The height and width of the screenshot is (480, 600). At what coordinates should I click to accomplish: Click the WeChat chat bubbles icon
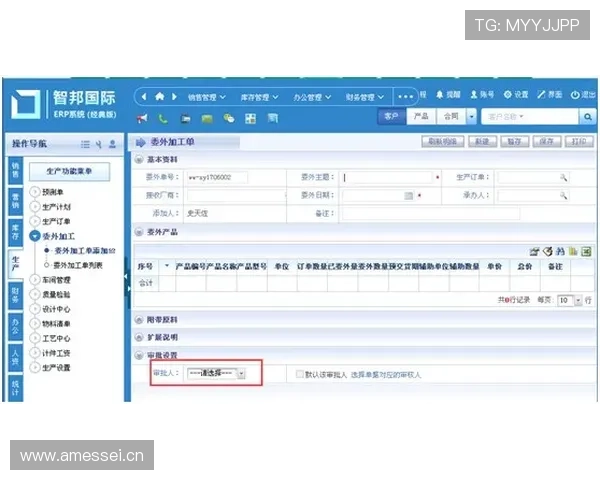pyautogui.click(x=229, y=118)
